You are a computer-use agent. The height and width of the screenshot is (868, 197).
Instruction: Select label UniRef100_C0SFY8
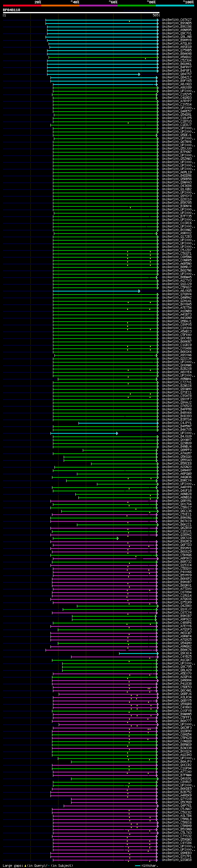pyautogui.click(x=176, y=711)
